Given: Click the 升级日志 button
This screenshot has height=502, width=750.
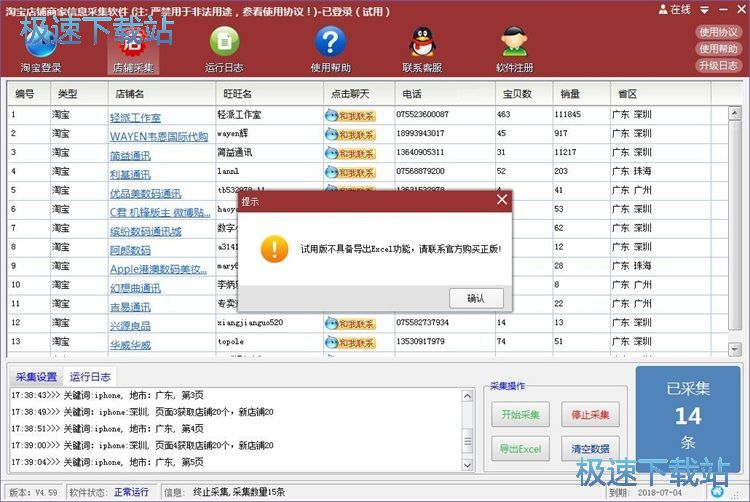Looking at the screenshot, I should (x=718, y=65).
